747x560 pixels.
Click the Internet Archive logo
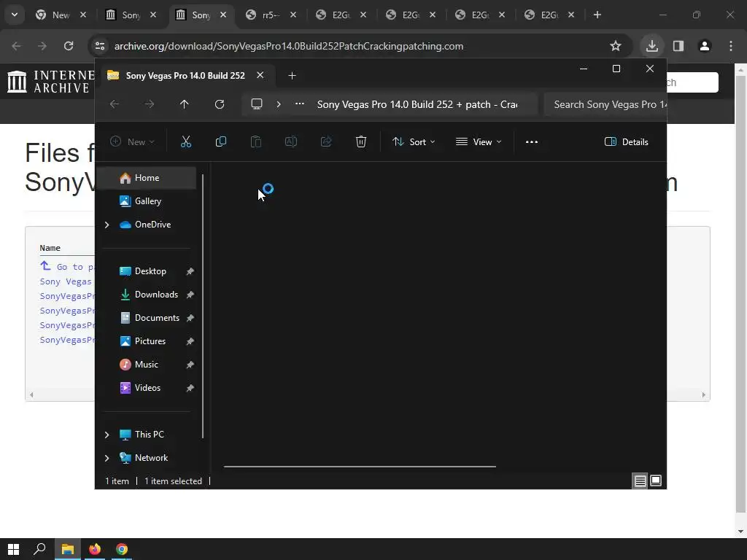pos(50,82)
